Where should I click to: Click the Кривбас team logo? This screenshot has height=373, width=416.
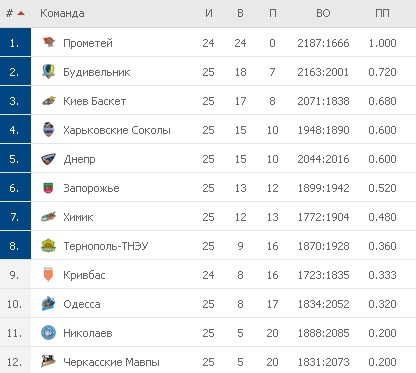click(x=49, y=275)
